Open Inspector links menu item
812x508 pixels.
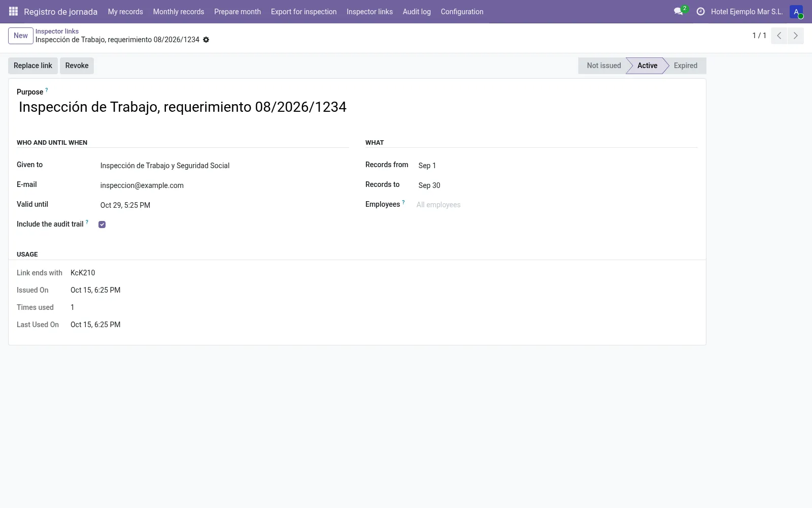click(369, 12)
